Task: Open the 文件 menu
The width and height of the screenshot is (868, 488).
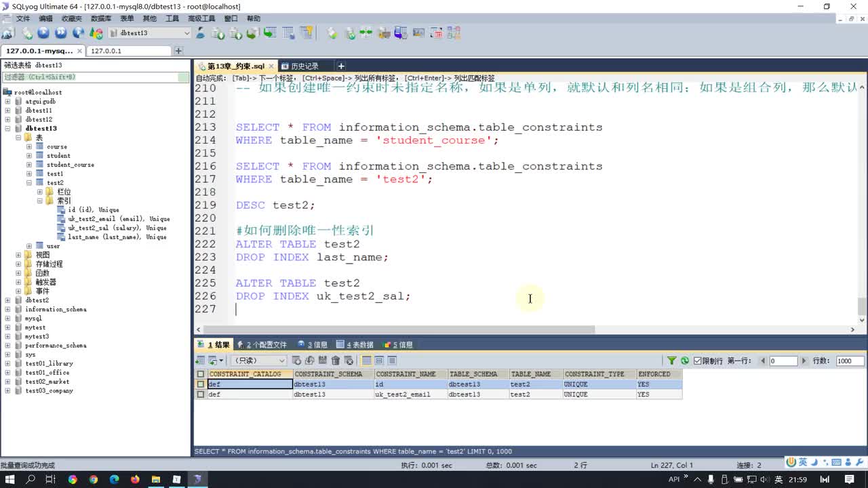Action: click(22, 18)
